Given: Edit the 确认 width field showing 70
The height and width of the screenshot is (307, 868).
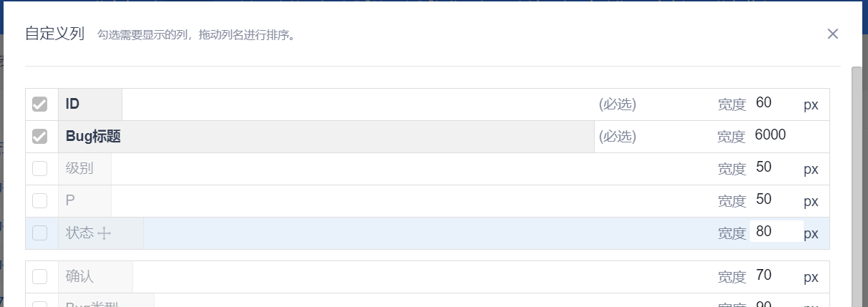Looking at the screenshot, I should pos(776,276).
